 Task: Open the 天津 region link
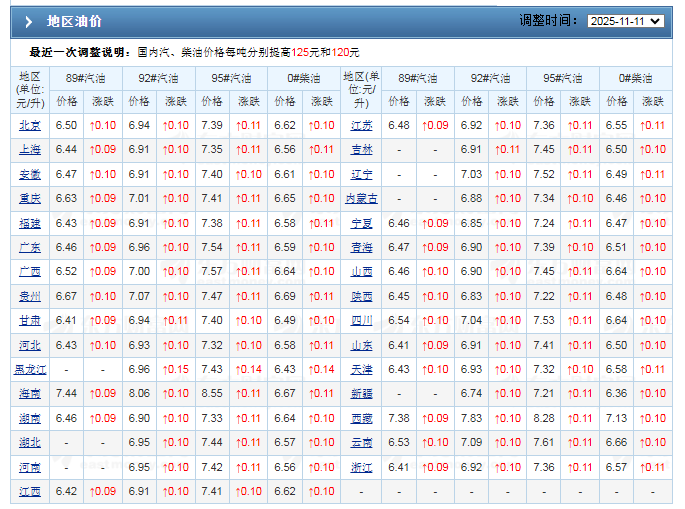(x=362, y=369)
